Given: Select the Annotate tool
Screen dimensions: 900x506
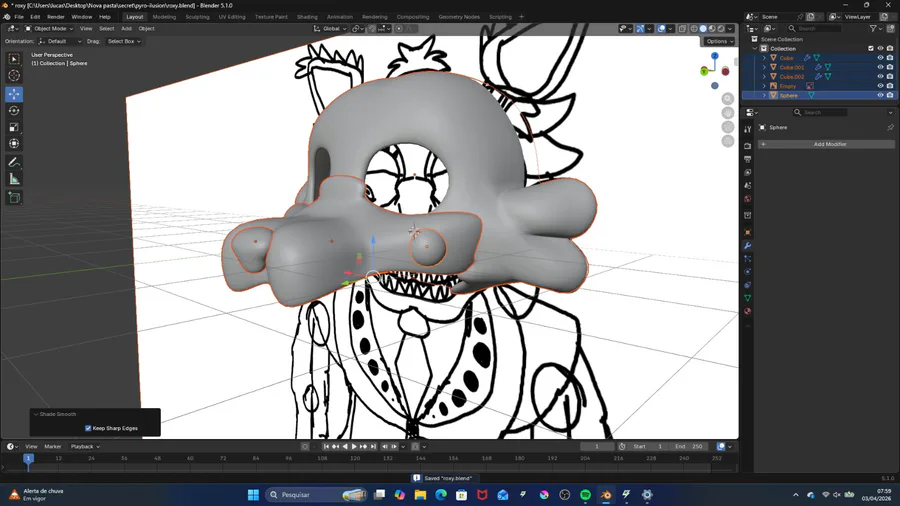Looking at the screenshot, I should pos(14,163).
